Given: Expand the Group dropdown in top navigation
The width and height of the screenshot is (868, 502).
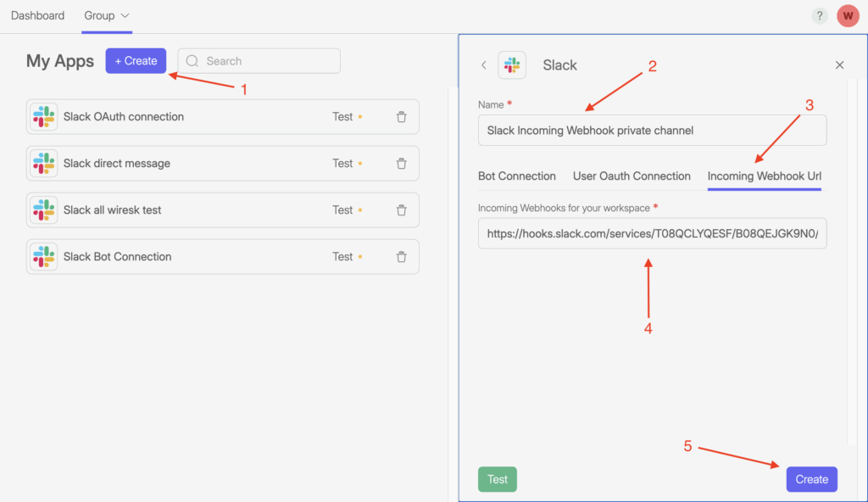Looking at the screenshot, I should (x=107, y=16).
